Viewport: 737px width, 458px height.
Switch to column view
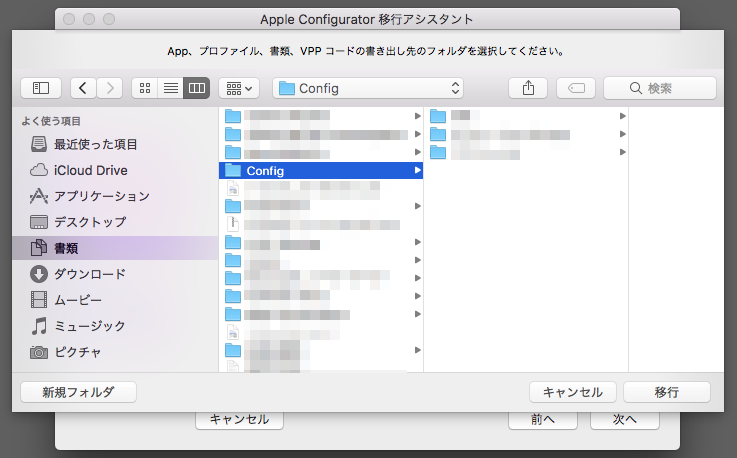(196, 88)
